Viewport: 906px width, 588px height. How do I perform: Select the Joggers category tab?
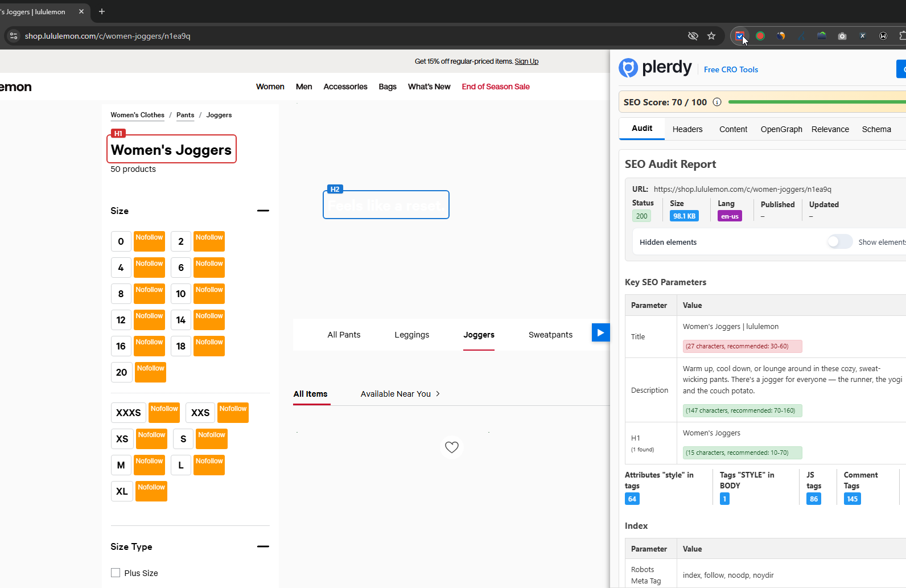click(x=479, y=335)
